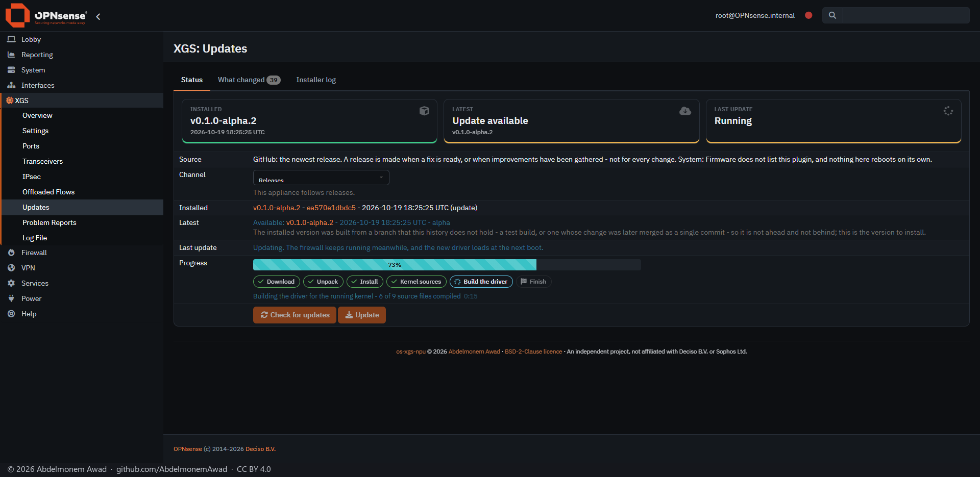Click the red status indicator dot
Viewport: 980px width, 477px height.
[x=808, y=15]
